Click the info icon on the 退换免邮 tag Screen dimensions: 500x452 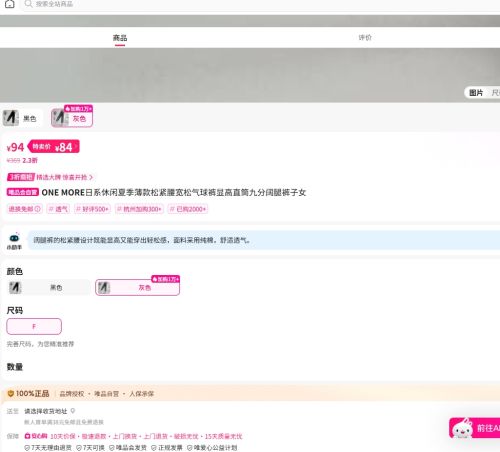click(x=38, y=209)
